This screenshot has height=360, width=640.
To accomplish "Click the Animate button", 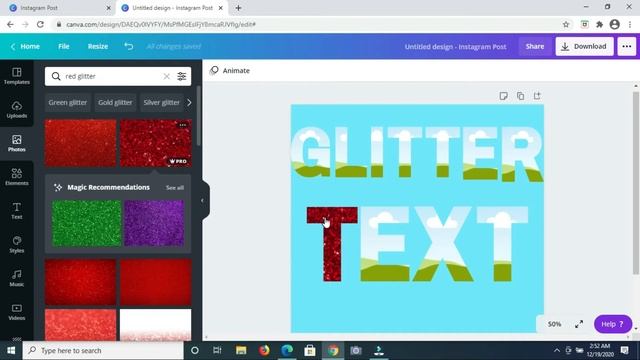I will click(x=230, y=71).
